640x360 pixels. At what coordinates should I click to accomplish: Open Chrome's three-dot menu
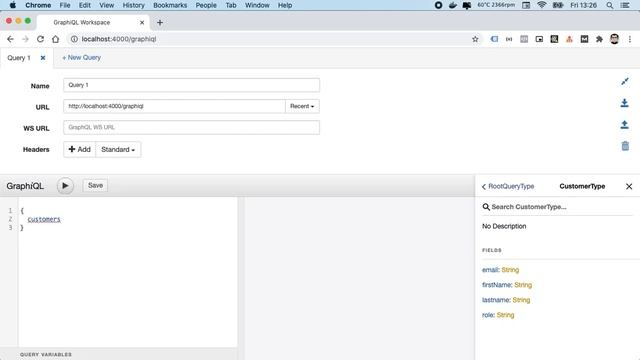630,39
